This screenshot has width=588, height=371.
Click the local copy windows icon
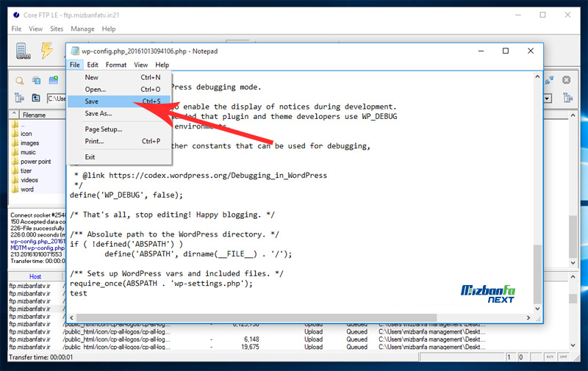36,81
